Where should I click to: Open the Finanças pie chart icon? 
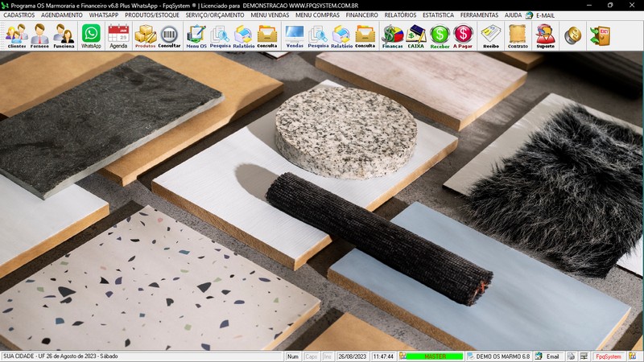pyautogui.click(x=392, y=36)
